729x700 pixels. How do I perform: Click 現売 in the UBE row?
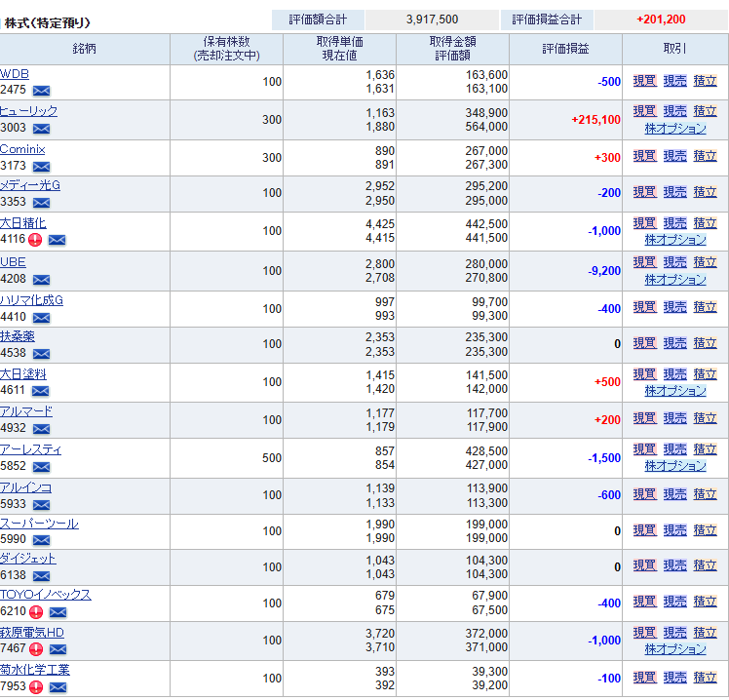click(674, 262)
